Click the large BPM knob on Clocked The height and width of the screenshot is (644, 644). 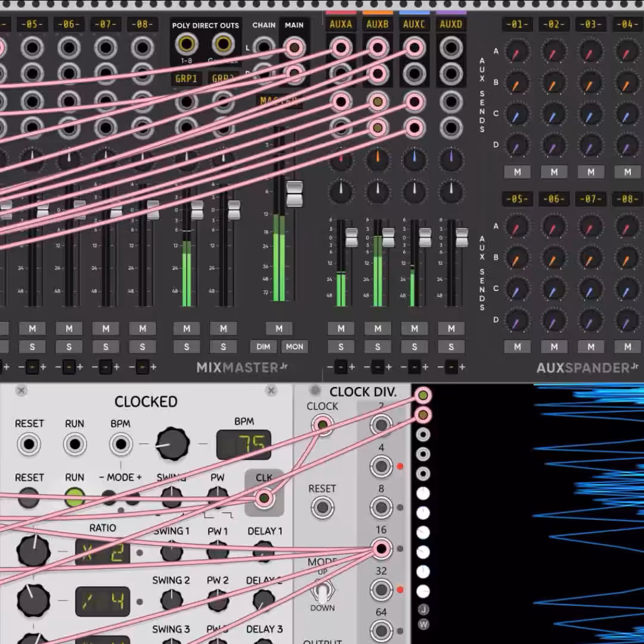coord(172,444)
